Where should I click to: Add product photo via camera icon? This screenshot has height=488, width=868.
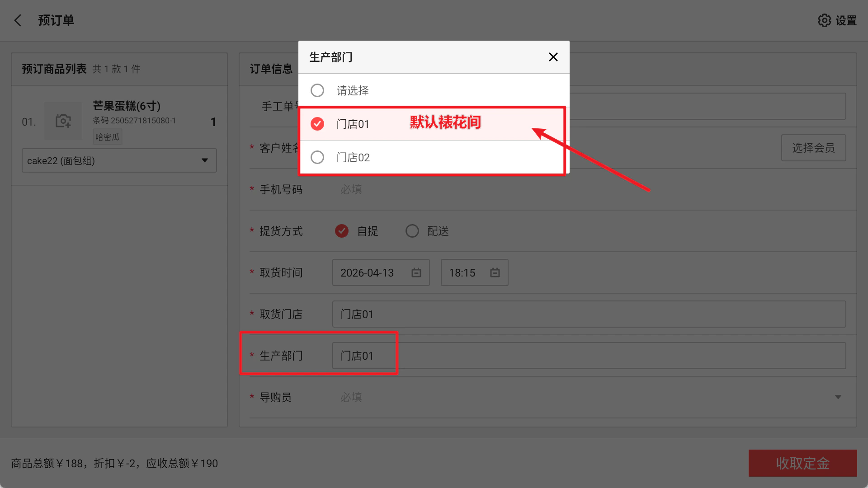[x=63, y=121]
